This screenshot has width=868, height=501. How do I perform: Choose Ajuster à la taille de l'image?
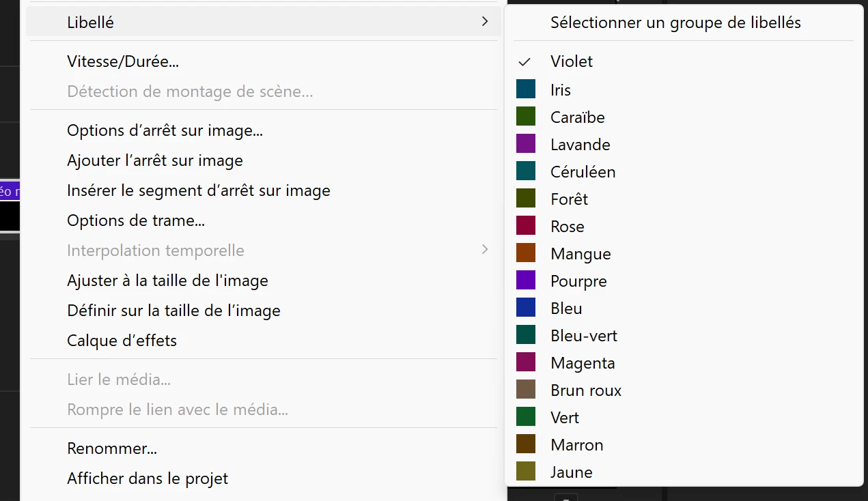coord(167,281)
